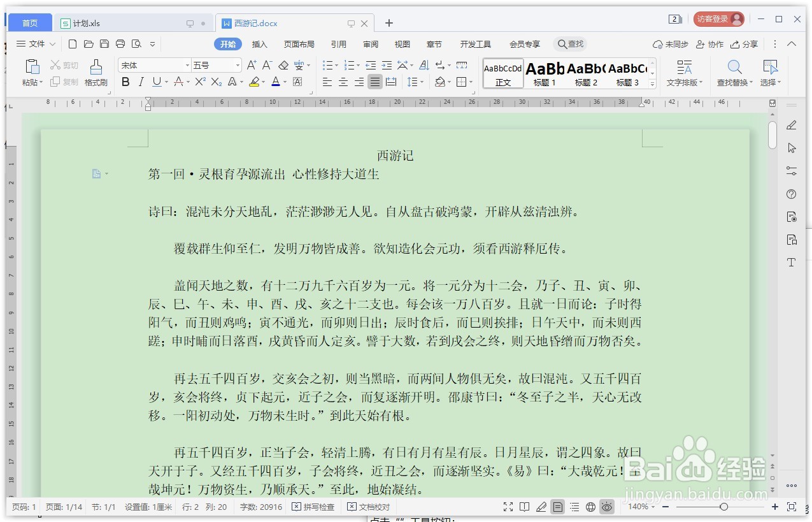Screen dimensions: 812x522
Task: Apply the 标题 1 style
Action: (x=545, y=73)
